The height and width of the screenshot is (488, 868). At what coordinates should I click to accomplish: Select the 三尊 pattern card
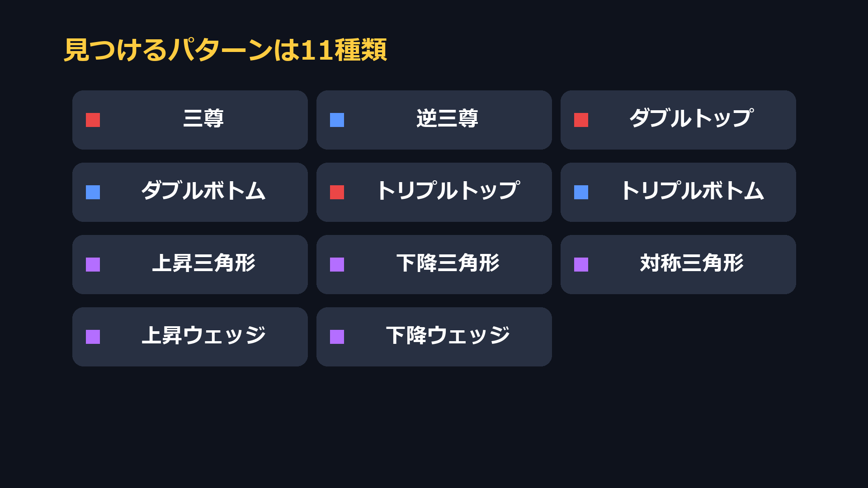coord(190,120)
